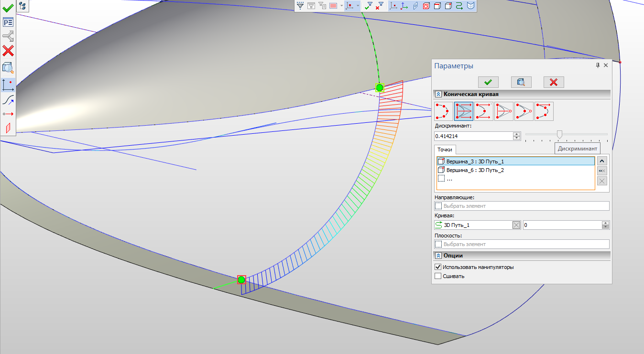Image resolution: width=644 pixels, height=354 pixels.
Task: Expand the points list with the up-chevron button
Action: point(602,161)
